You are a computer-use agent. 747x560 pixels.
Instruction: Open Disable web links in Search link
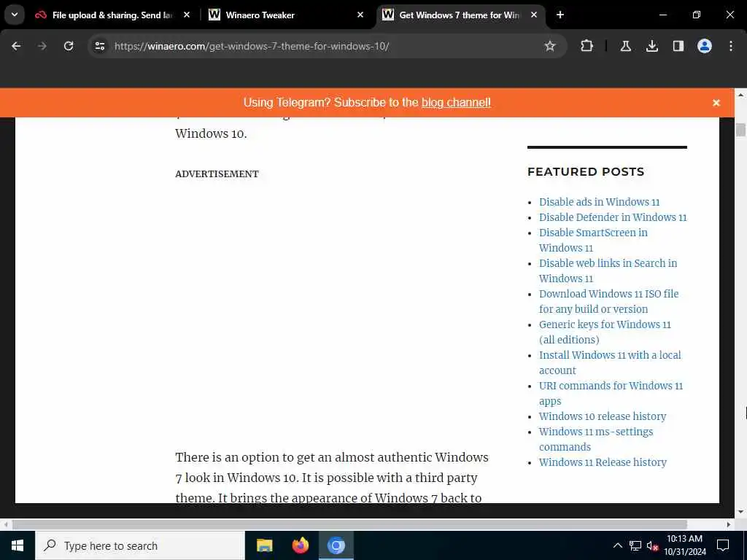click(608, 271)
